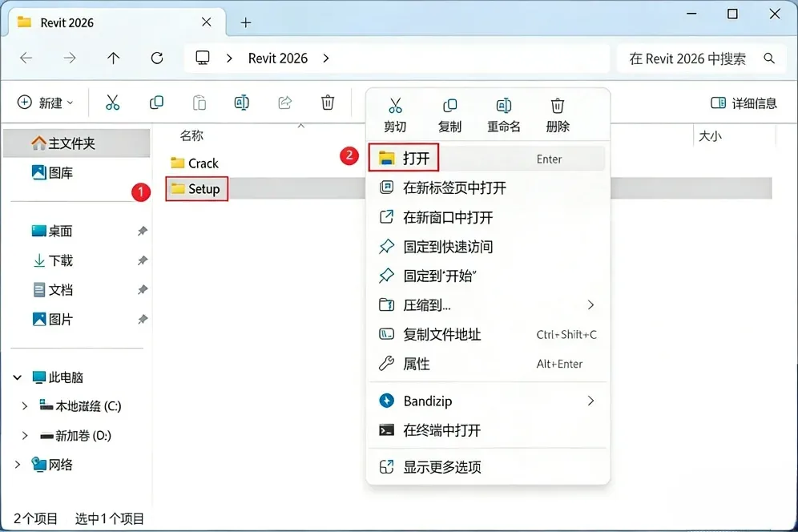
Task: Open 主文件夹 in the sidebar
Action: (x=76, y=143)
